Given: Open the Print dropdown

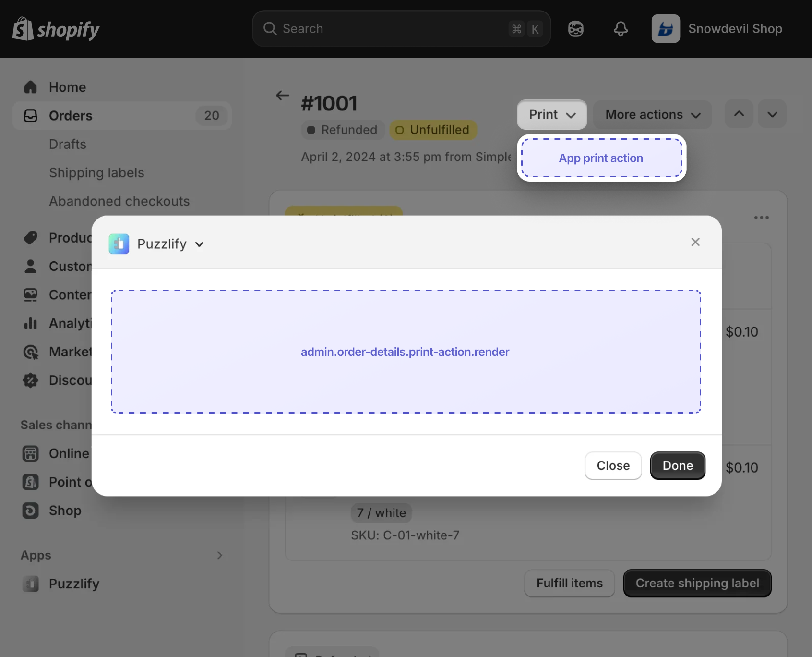Looking at the screenshot, I should pyautogui.click(x=552, y=114).
